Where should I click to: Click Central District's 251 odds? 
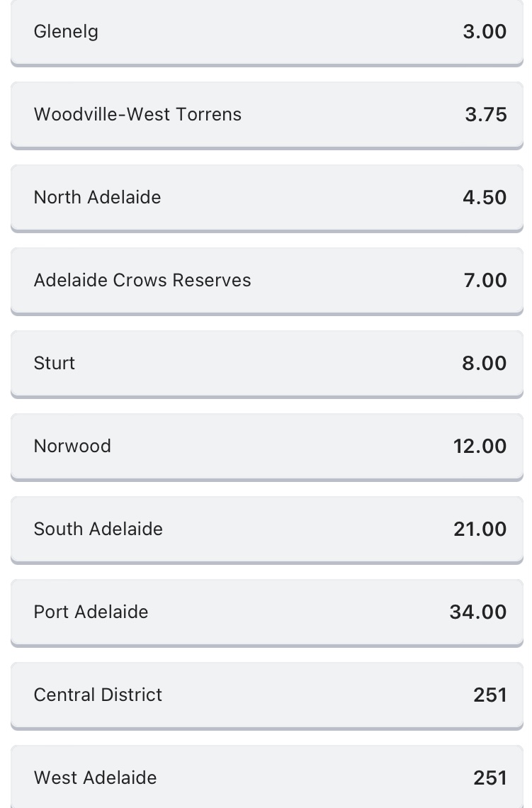[490, 695]
